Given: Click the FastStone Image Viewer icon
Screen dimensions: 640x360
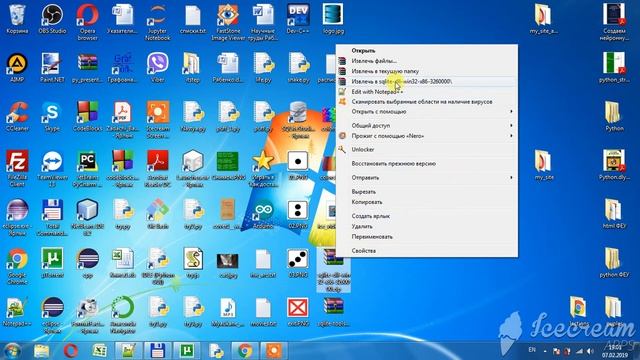Looking at the screenshot, I should [228, 22].
